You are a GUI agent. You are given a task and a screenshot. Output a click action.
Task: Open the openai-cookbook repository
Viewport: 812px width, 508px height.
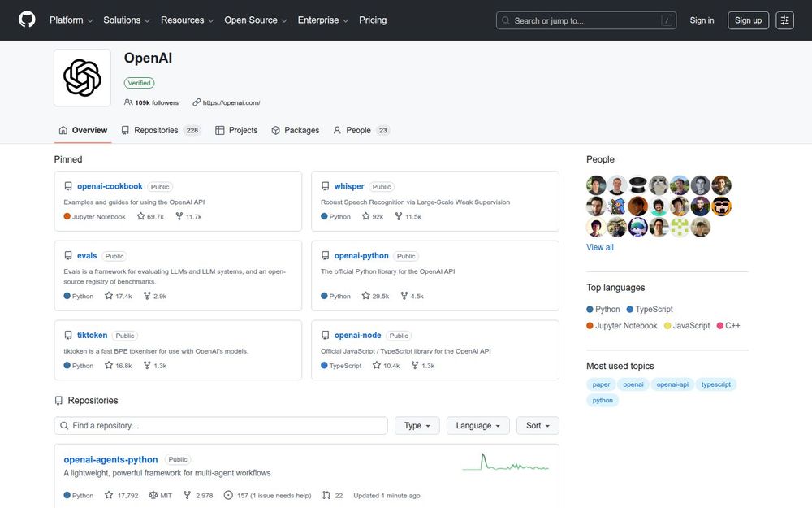click(110, 186)
